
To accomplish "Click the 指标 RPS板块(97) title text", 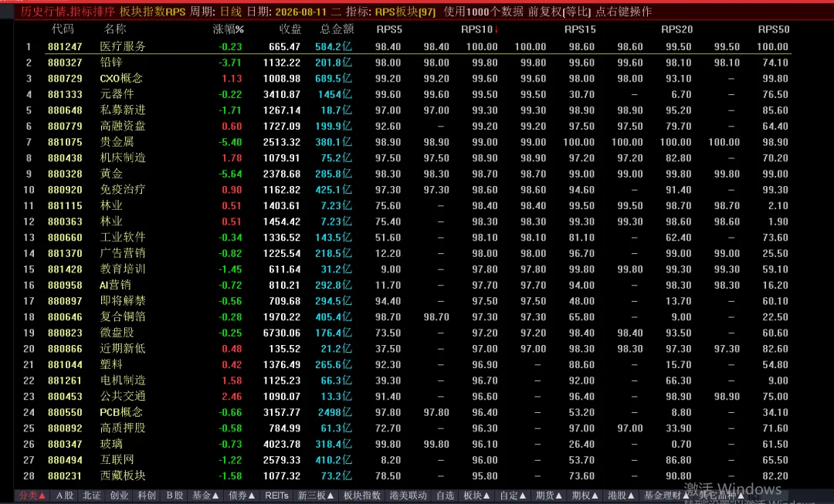I will [x=391, y=11].
